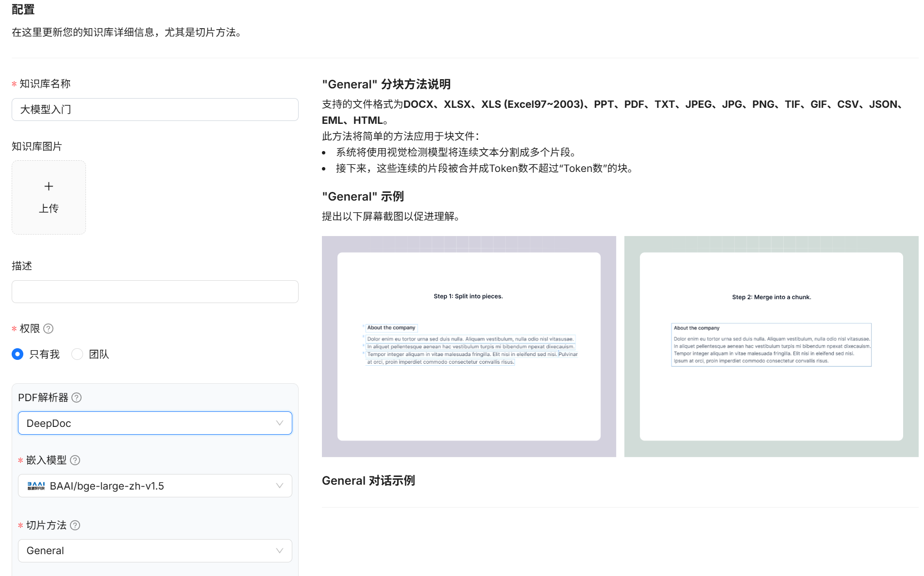Click the General 对话示例 section heading
The image size is (924, 576).
click(368, 481)
